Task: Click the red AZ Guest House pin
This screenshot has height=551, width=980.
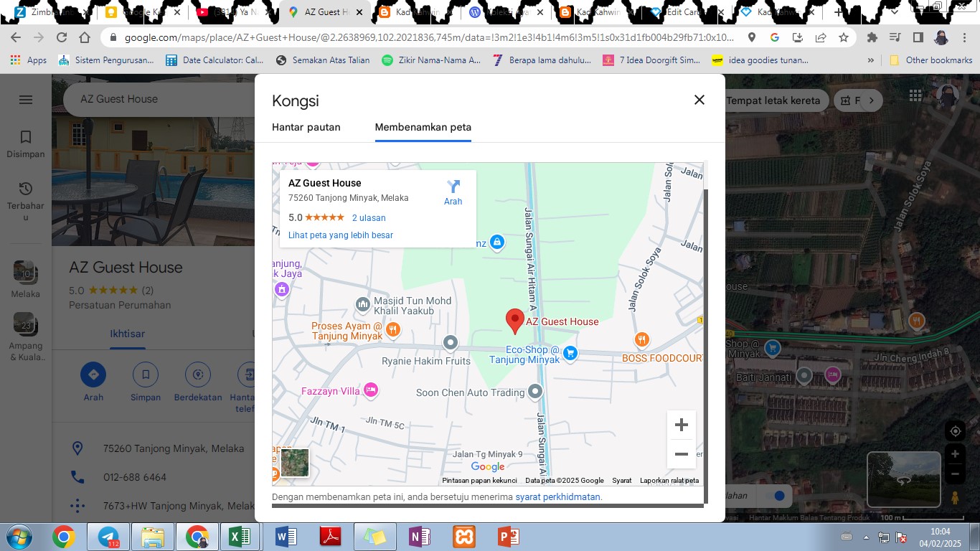Action: point(514,321)
